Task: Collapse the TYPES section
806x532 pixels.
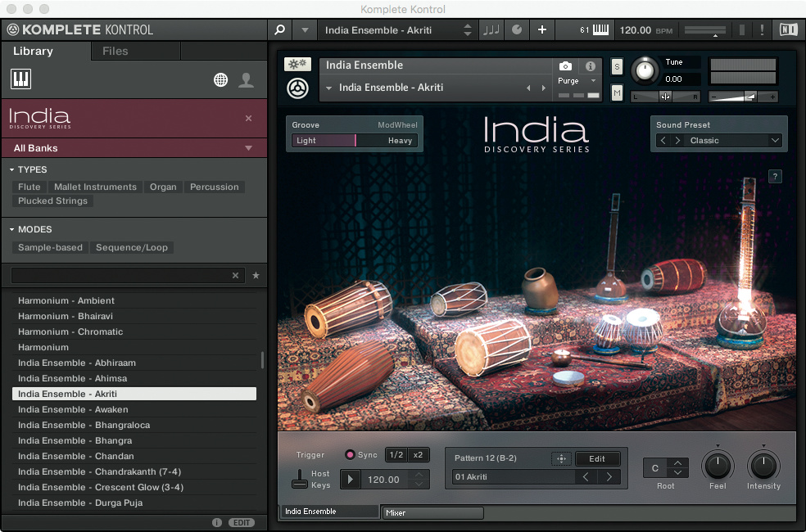Action: coord(13,169)
